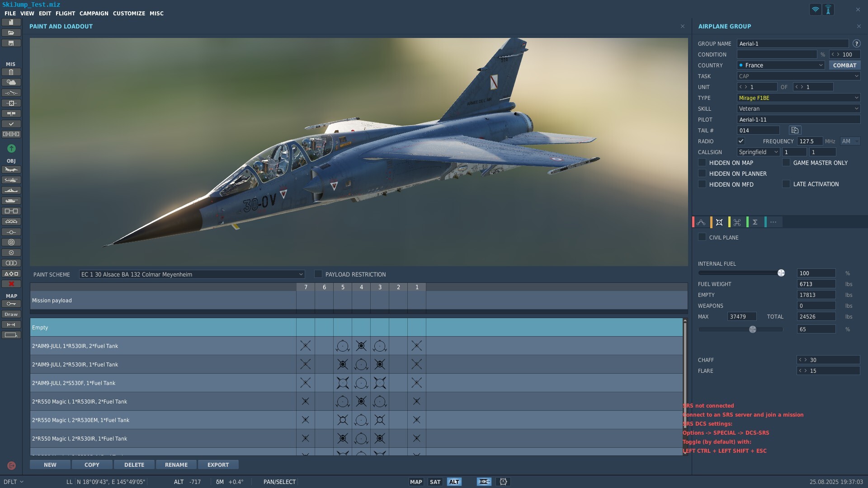Toggle the PAYLOAD RESTRICTION checkbox

[318, 274]
